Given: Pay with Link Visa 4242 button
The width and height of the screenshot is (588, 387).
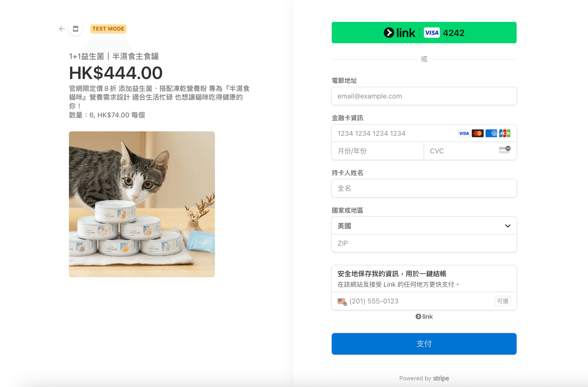Looking at the screenshot, I should coord(424,33).
